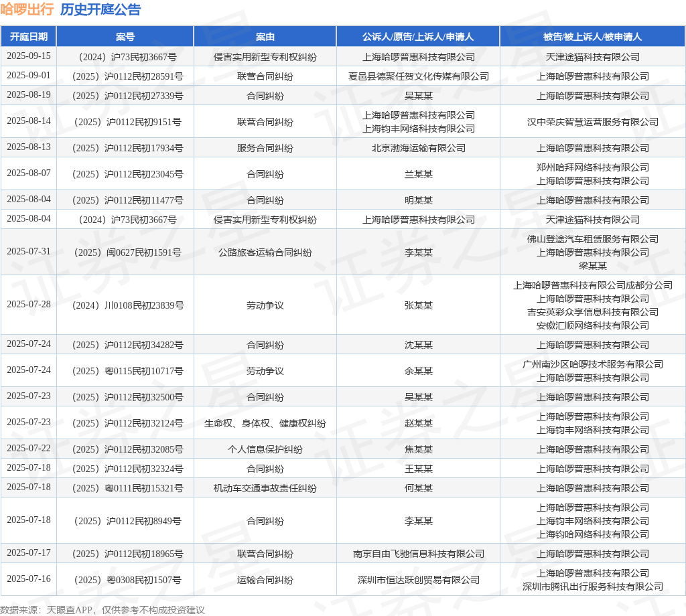The image size is (686, 616).
Task: Click the date cell 2025-07-17
Action: tap(29, 552)
